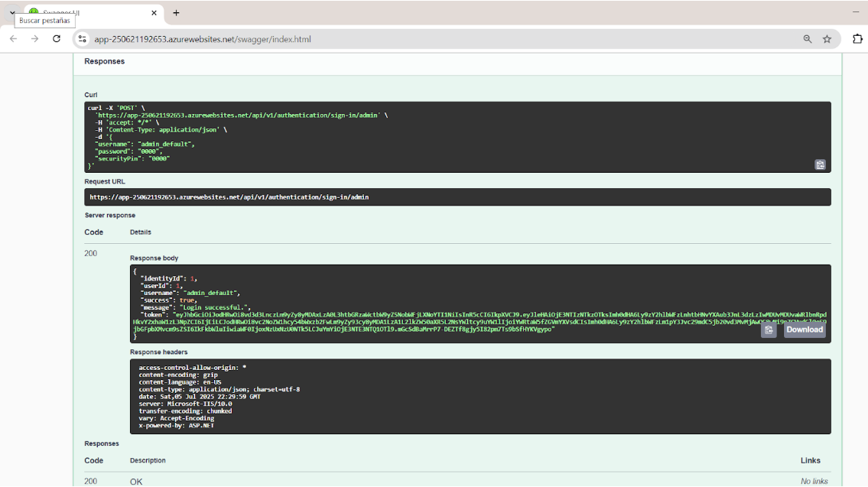
Task: Click the "username": "admin_default" line in curl
Action: 145,144
